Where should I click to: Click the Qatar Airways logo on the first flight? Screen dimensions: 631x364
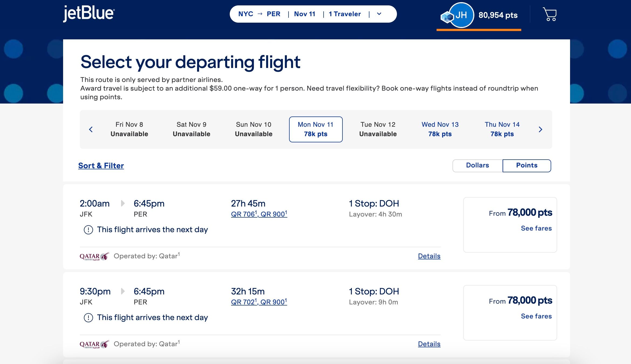(x=94, y=256)
